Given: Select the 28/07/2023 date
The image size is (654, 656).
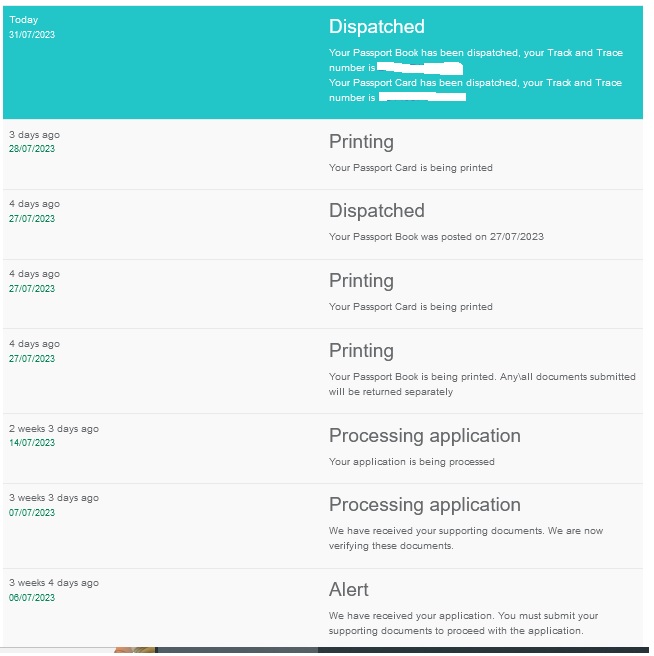Looking at the screenshot, I should point(32,149).
